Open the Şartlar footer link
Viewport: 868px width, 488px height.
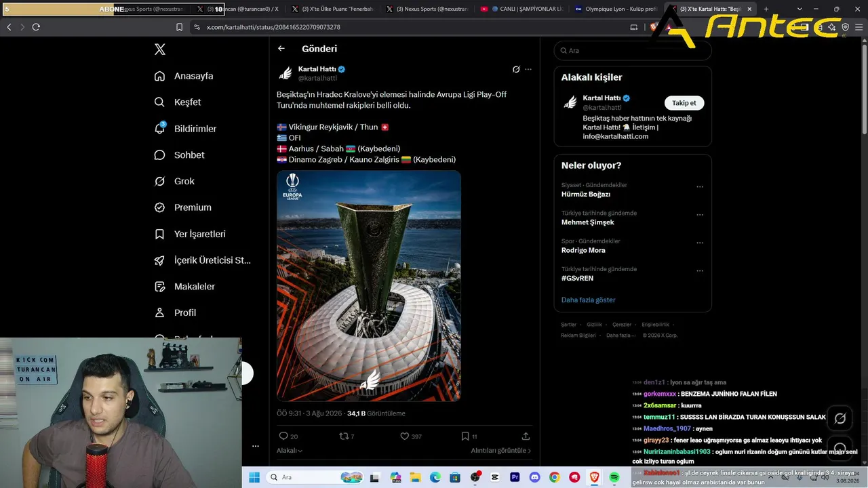click(x=568, y=325)
